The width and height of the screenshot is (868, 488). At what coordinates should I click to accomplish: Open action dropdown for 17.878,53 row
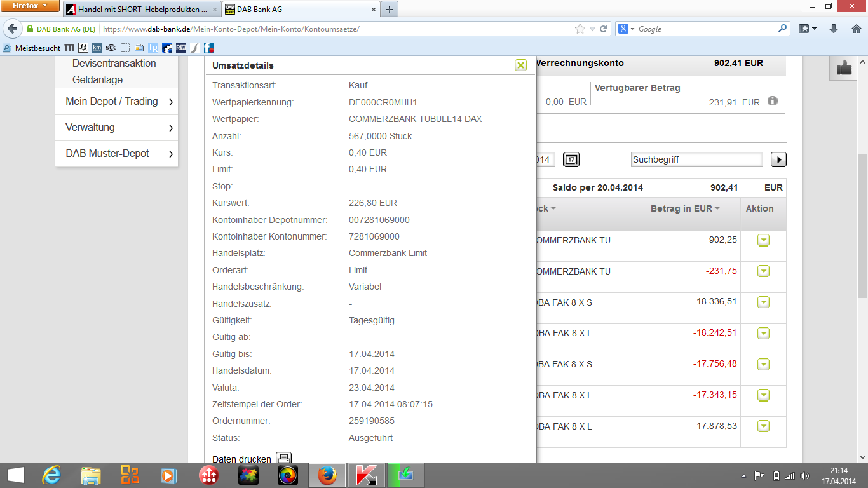pos(763,426)
